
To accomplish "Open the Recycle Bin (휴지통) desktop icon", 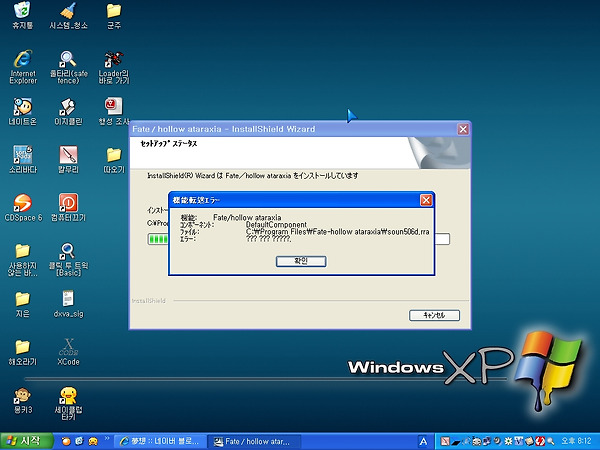I will [x=22, y=13].
